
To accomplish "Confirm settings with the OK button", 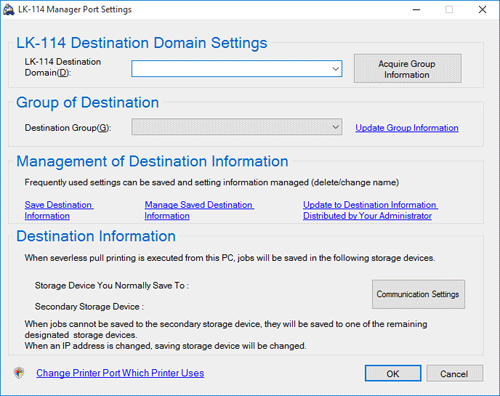I will pos(393,373).
